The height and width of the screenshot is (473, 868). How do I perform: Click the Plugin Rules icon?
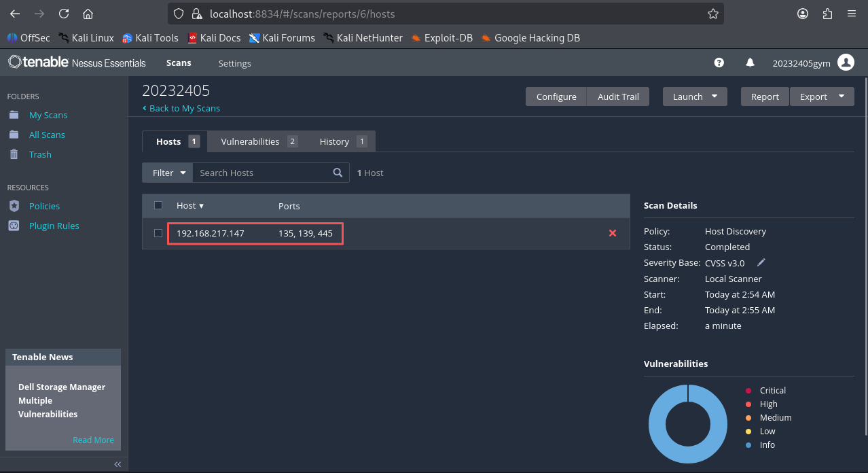tap(14, 226)
